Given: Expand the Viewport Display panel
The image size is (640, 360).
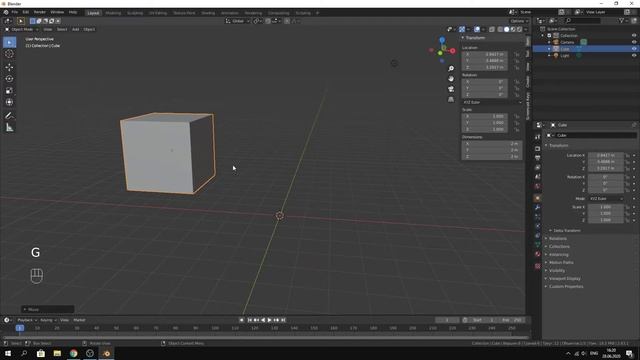Looking at the screenshot, I should [x=564, y=278].
